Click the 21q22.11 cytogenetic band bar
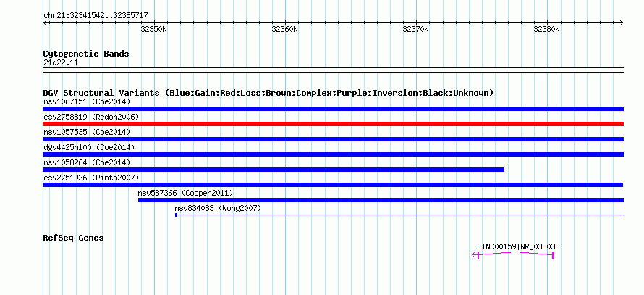This screenshot has height=295, width=644. click(x=333, y=70)
